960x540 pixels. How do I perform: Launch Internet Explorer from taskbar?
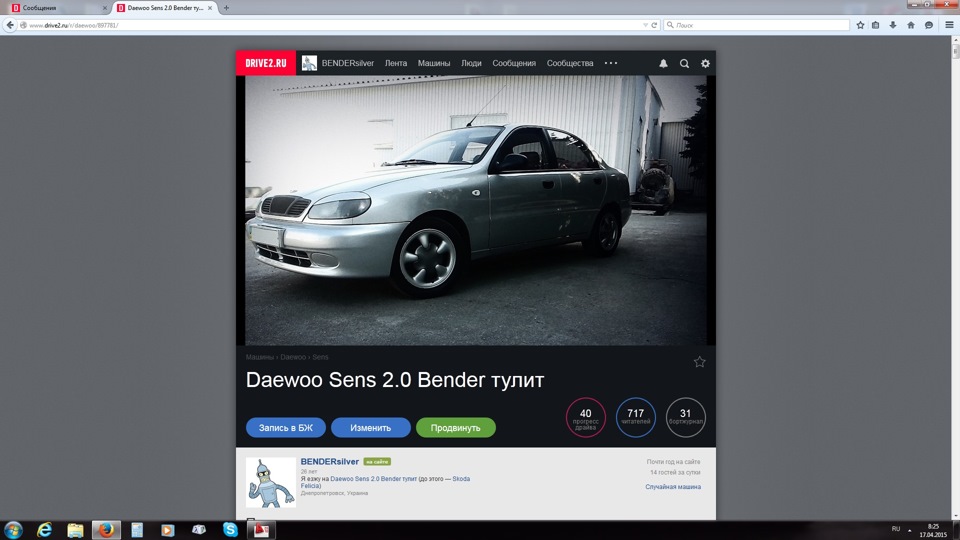(44, 530)
